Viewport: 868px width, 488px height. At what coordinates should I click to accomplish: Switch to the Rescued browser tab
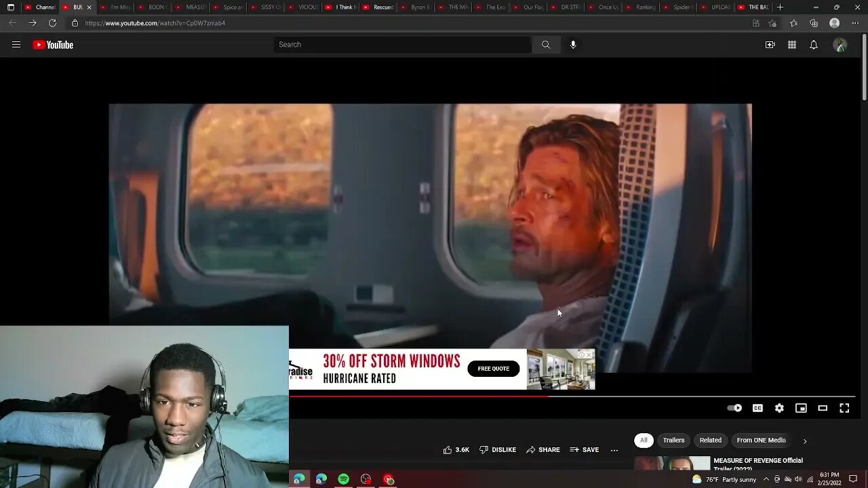378,7
